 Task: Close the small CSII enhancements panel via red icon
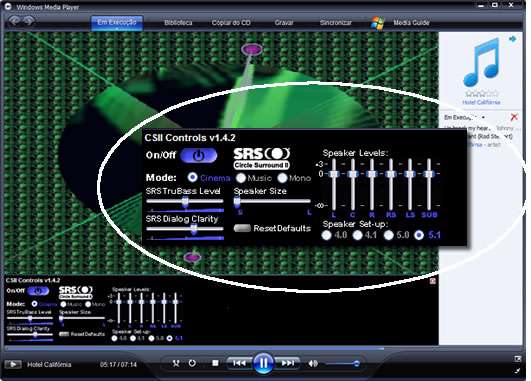433,281
